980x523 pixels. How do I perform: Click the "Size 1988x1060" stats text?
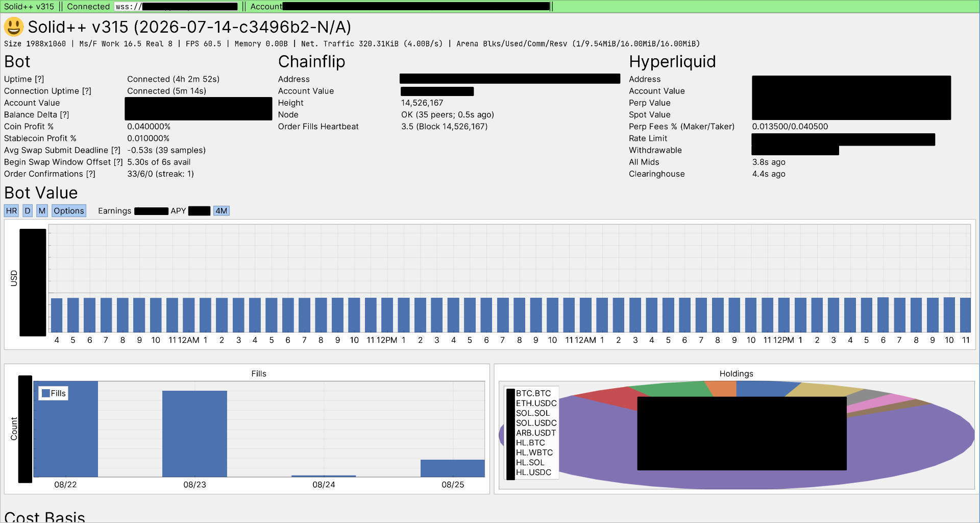coord(35,44)
